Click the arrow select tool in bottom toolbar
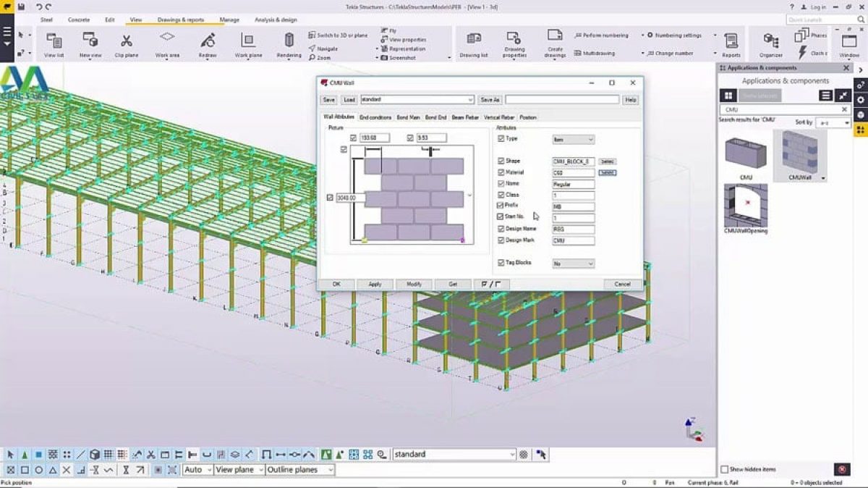Image resolution: width=868 pixels, height=488 pixels. pos(11,455)
